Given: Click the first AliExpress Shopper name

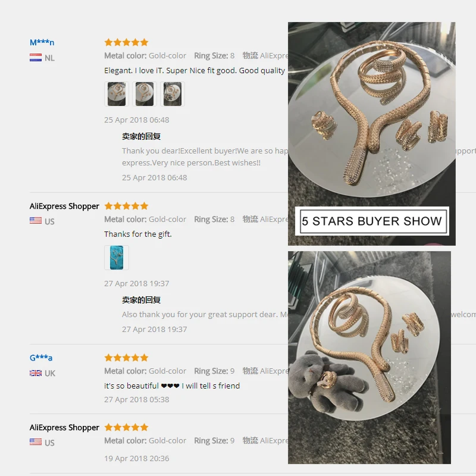Looking at the screenshot, I should click(64, 206).
